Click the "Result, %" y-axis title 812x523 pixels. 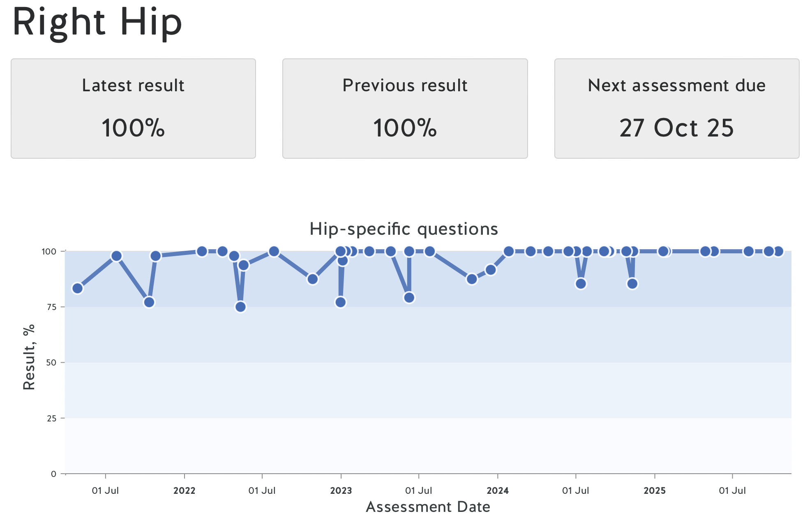[29, 357]
